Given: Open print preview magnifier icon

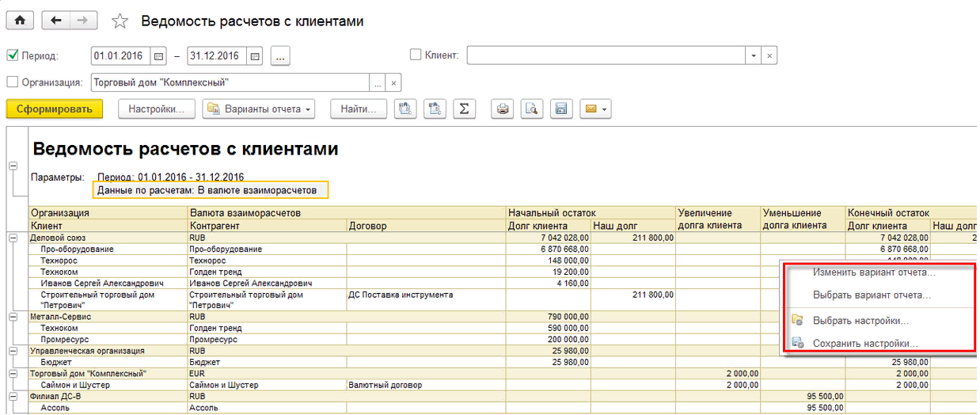Looking at the screenshot, I should click(531, 109).
